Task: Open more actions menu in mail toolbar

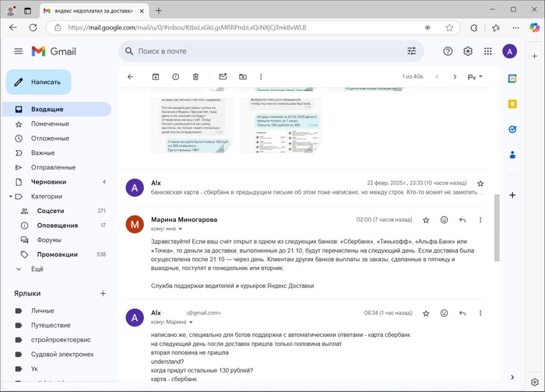Action: coord(261,77)
